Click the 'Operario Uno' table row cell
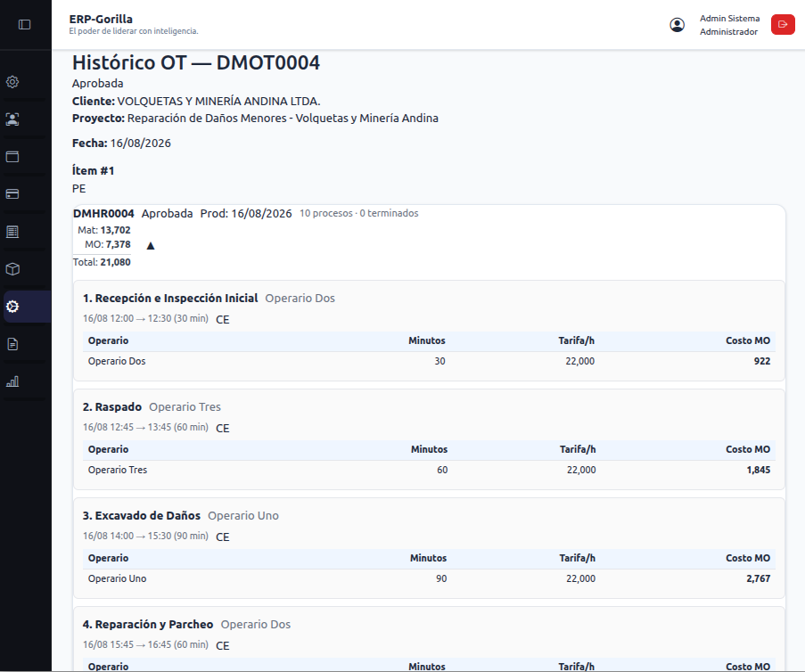This screenshot has height=672, width=805. tap(117, 578)
